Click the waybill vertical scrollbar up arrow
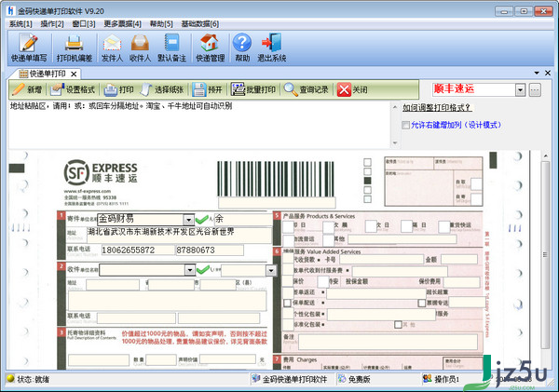 545,156
